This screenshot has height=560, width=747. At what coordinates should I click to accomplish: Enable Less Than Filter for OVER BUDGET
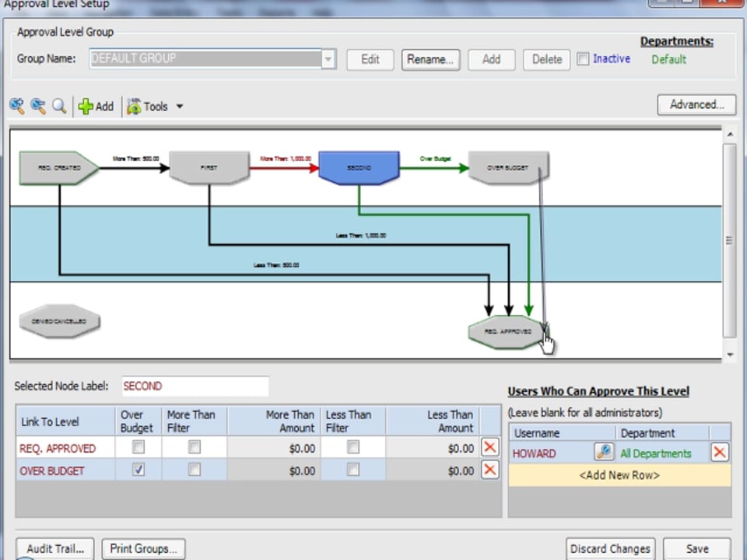point(352,470)
